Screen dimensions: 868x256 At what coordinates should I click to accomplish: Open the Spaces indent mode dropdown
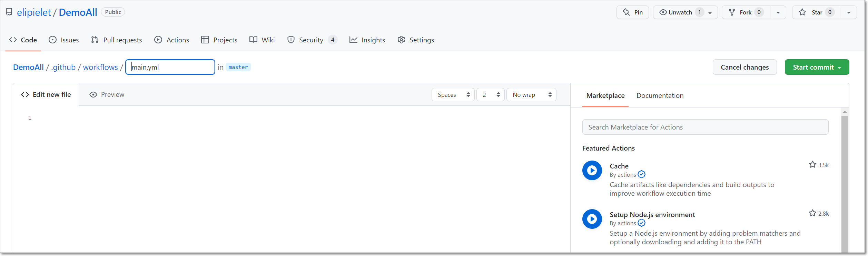[453, 95]
